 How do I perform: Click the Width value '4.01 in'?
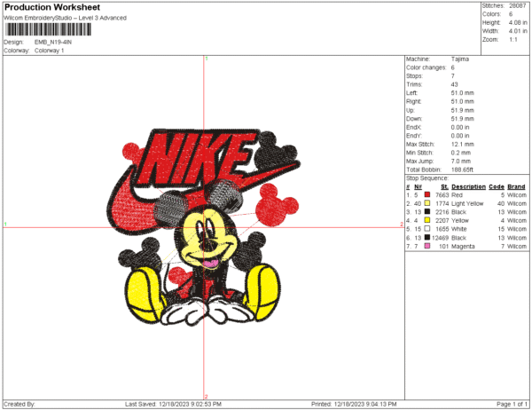coord(518,31)
